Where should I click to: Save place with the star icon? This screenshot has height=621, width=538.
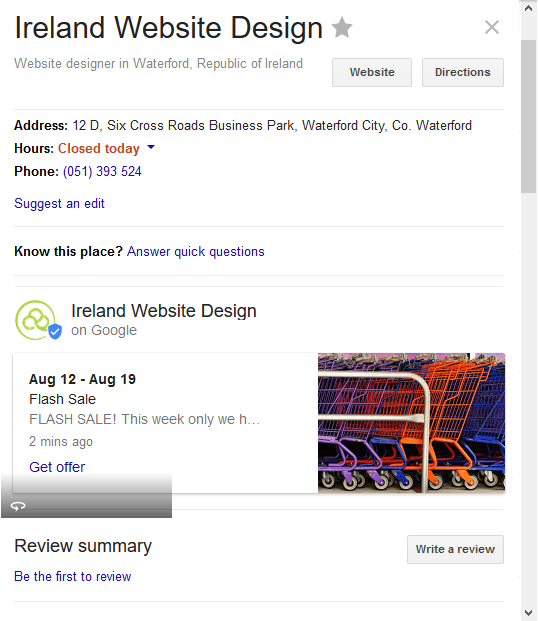click(x=341, y=27)
